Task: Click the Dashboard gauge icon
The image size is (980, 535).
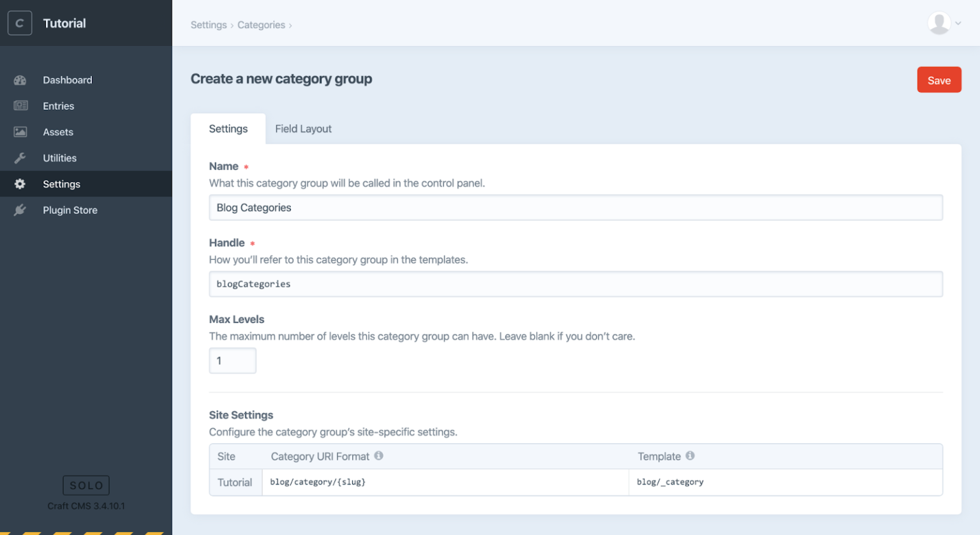Action: click(20, 80)
